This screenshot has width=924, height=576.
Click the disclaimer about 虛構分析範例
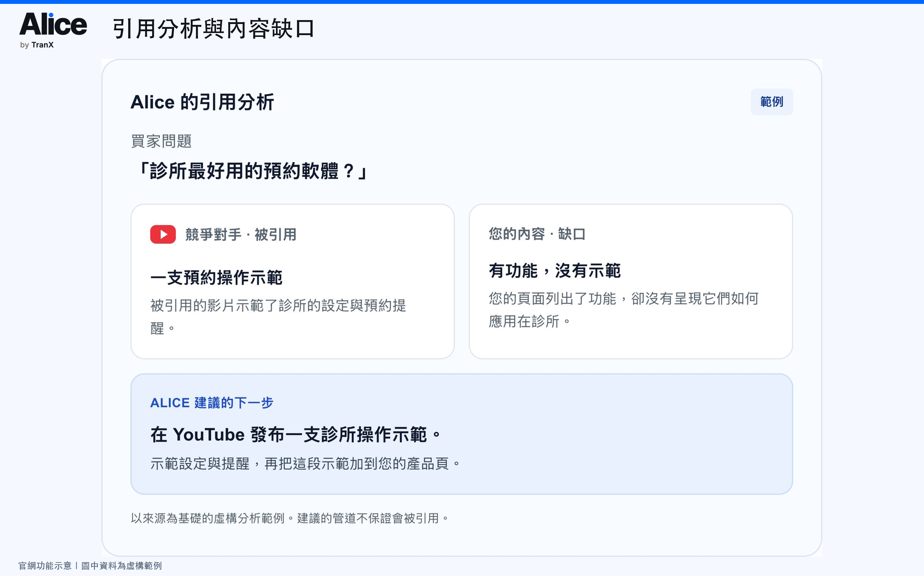pos(290,518)
